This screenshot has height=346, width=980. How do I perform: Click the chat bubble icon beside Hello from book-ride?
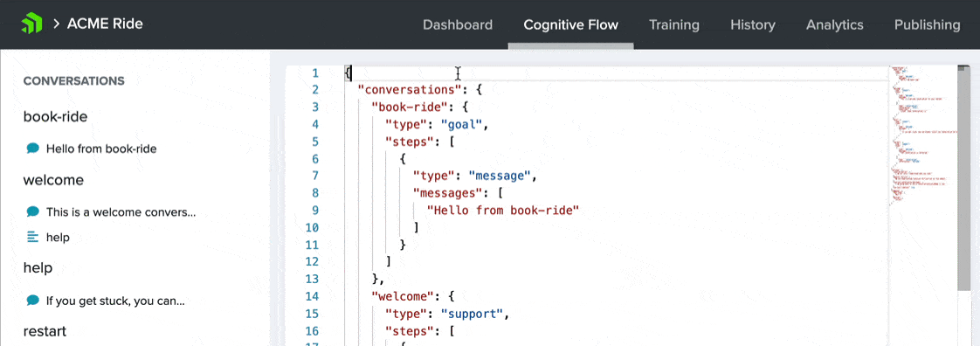(x=33, y=149)
